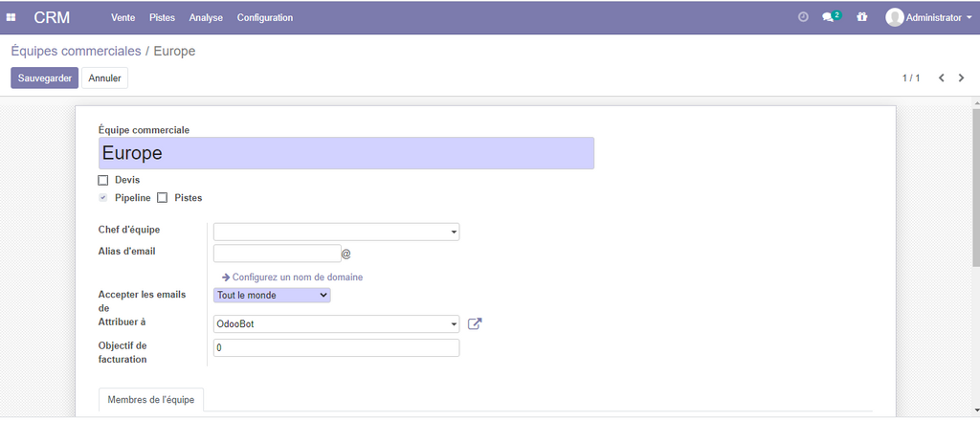Expand the Chef d'équipe dropdown

click(x=336, y=232)
